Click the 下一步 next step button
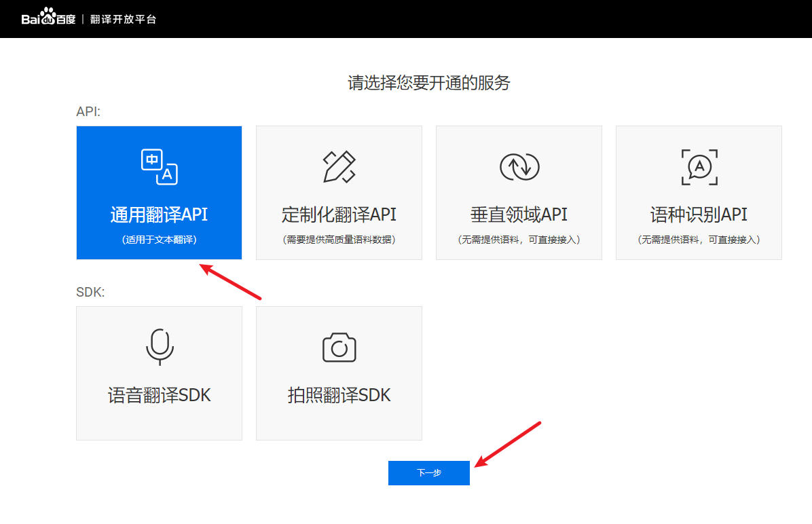812x524 pixels. click(429, 472)
